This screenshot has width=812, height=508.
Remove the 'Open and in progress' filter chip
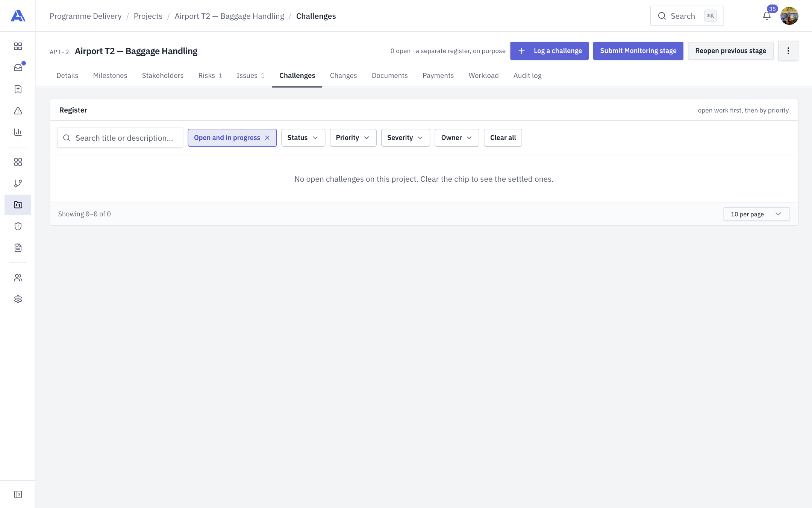(x=267, y=138)
